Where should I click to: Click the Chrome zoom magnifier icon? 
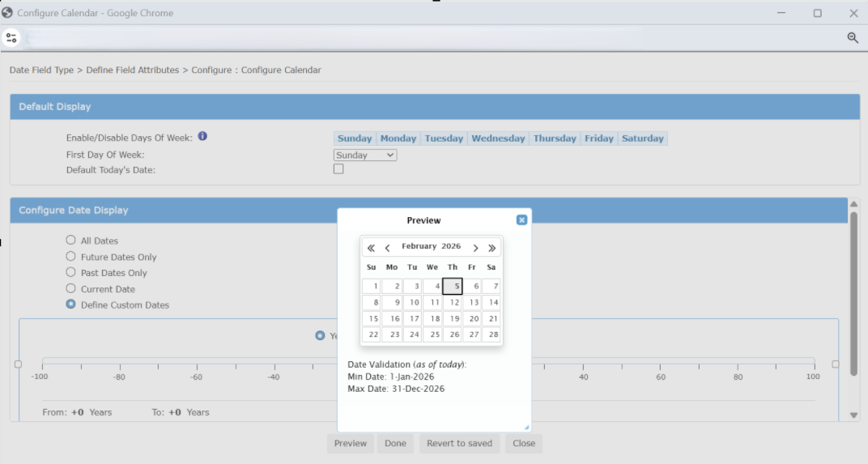[x=853, y=37]
